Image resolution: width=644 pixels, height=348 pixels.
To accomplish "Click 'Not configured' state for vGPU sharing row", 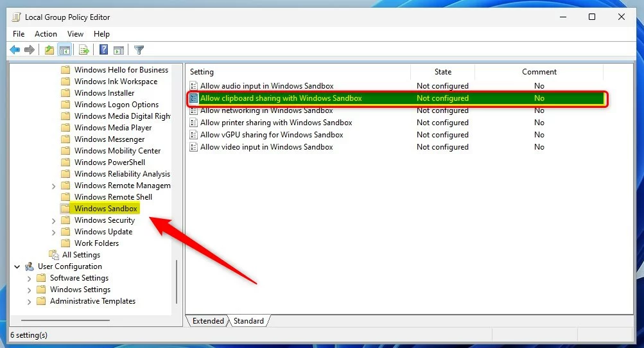I will click(x=442, y=134).
